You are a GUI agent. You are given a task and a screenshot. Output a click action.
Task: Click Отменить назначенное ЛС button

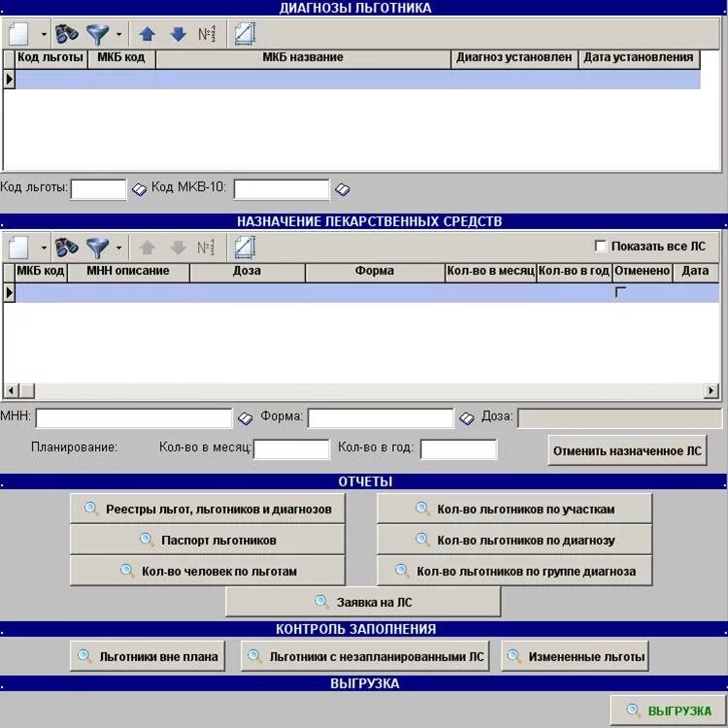pos(627,450)
